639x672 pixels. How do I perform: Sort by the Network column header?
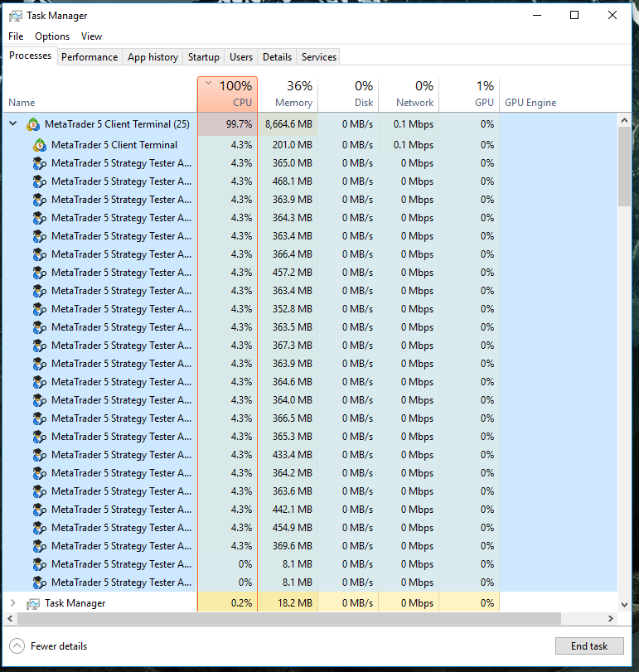click(409, 94)
